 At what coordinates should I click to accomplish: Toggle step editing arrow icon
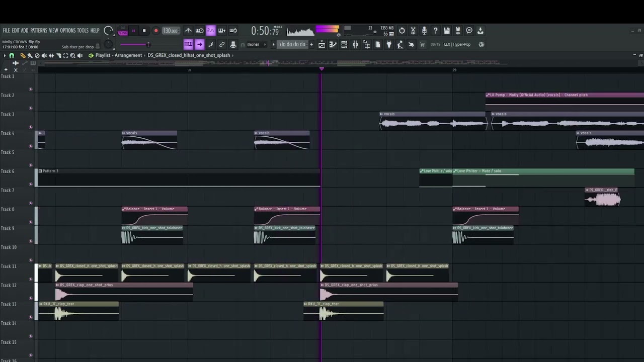200,44
